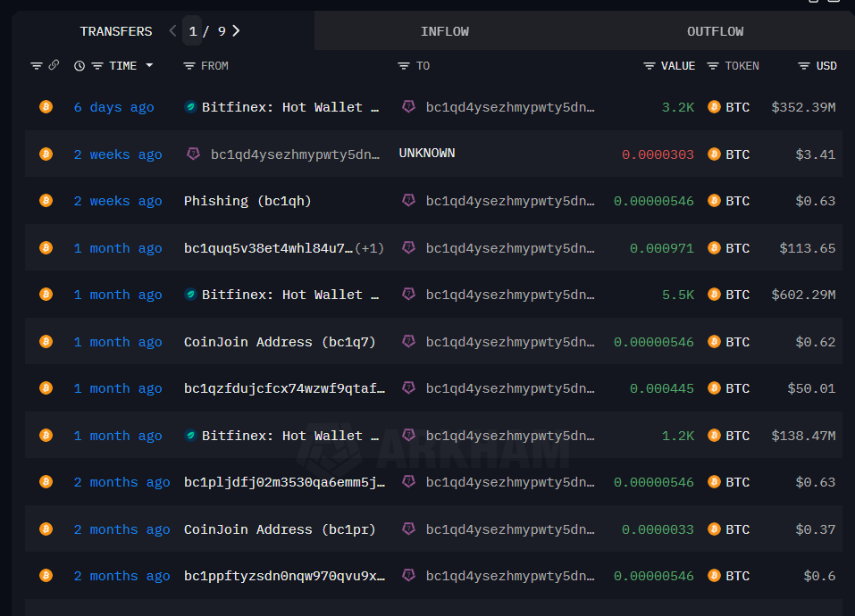Screen dimensions: 855x616
Task: Switch to the OUTFLOW tab
Action: [x=715, y=31]
